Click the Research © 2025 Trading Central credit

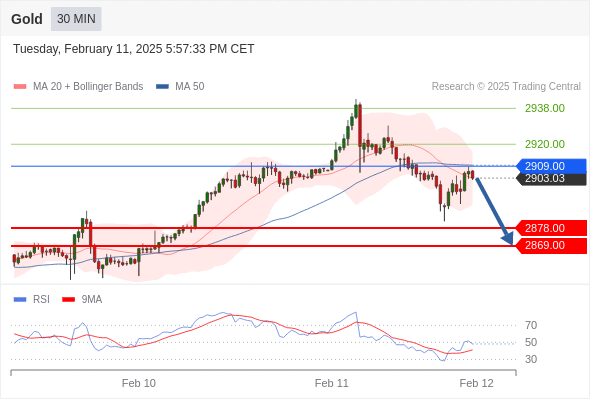506,87
